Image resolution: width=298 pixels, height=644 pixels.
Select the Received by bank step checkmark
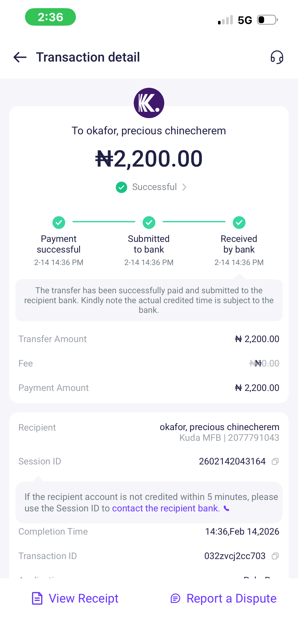coord(239,223)
